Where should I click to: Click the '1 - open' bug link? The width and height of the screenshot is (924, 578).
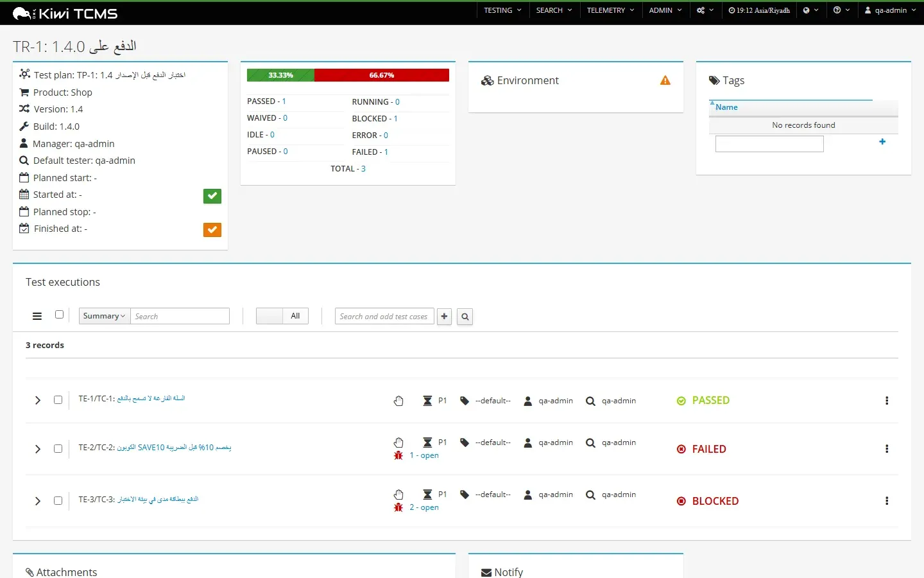tap(424, 455)
